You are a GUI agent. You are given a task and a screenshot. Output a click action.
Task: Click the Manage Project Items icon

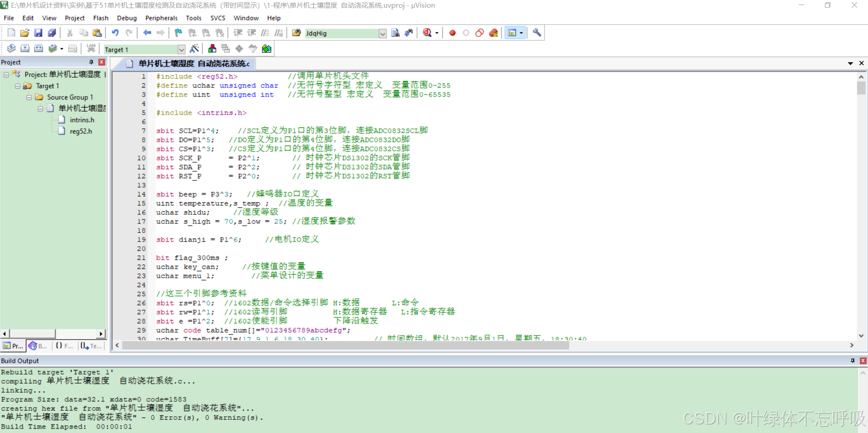click(x=212, y=49)
